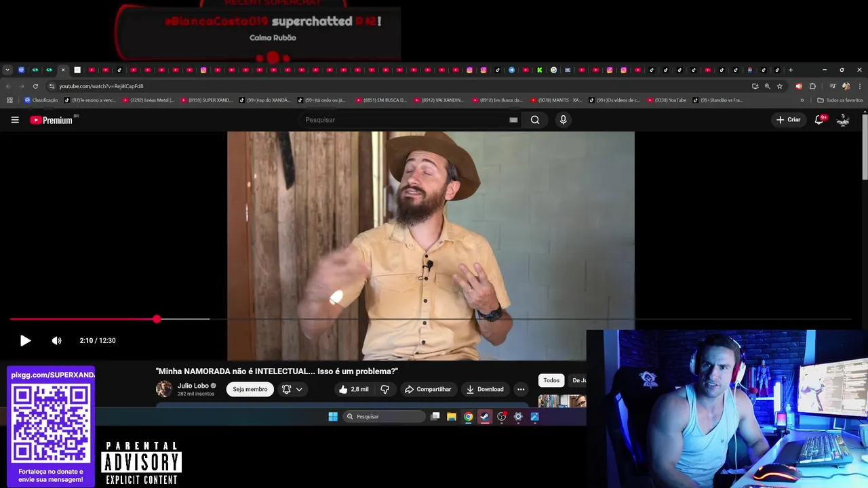The height and width of the screenshot is (488, 868).
Task: Open the suggested video thumbnail below Todos
Action: (562, 401)
